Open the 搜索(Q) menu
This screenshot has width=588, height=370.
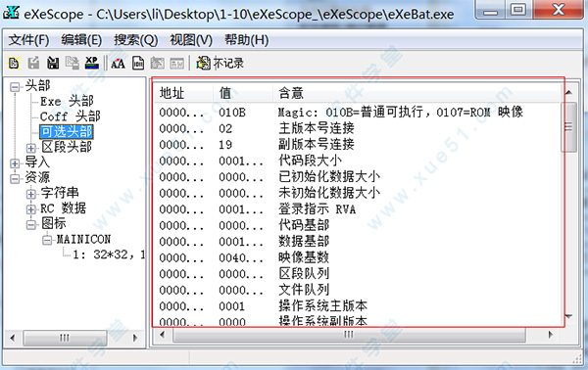(136, 40)
